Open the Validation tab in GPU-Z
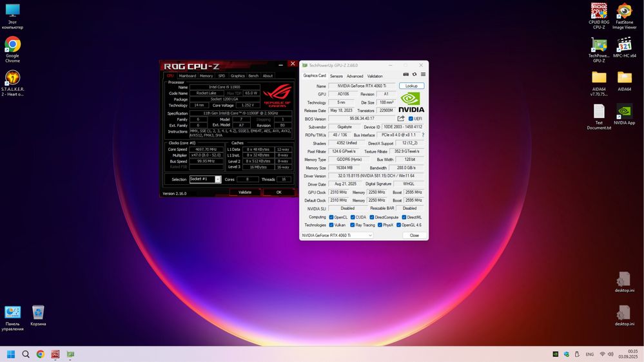644x362 pixels. (375, 76)
